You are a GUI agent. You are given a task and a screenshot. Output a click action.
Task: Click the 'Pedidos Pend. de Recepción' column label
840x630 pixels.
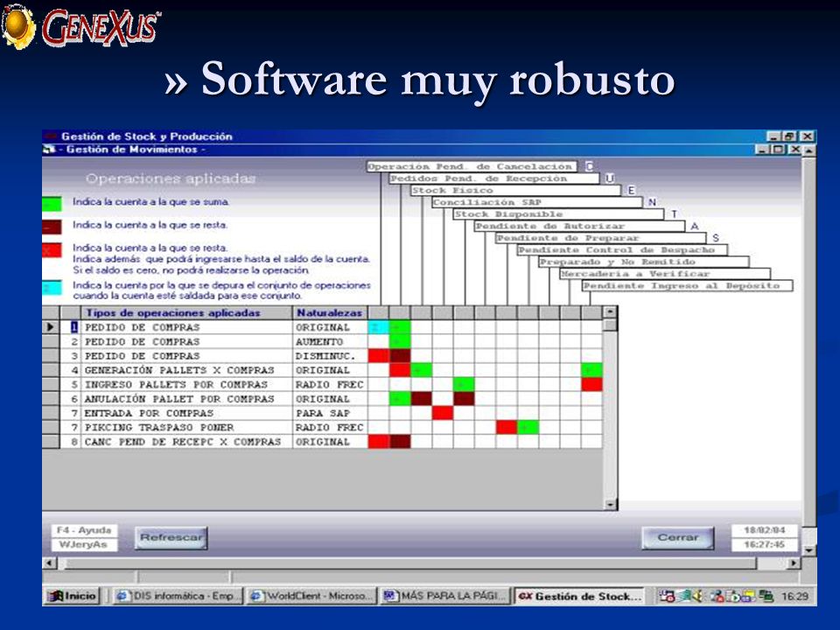pos(493,178)
